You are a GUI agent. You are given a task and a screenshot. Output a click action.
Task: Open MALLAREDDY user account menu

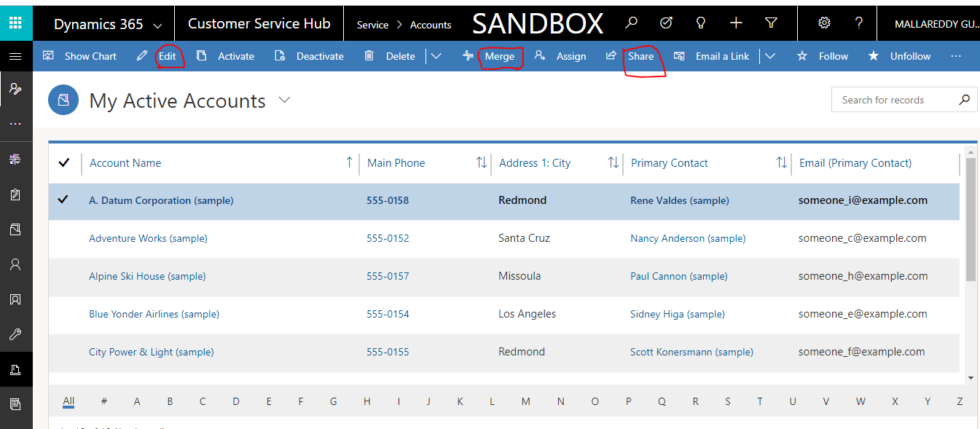(x=936, y=25)
